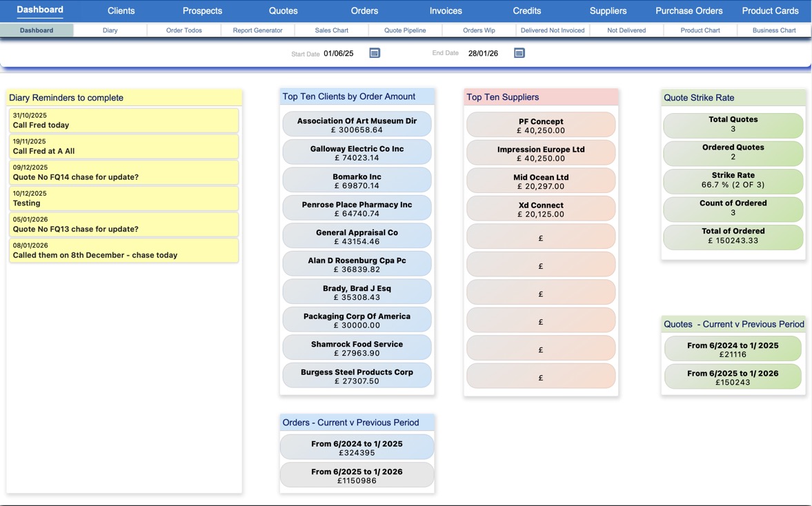Open the Quote Pipeline tab

406,30
